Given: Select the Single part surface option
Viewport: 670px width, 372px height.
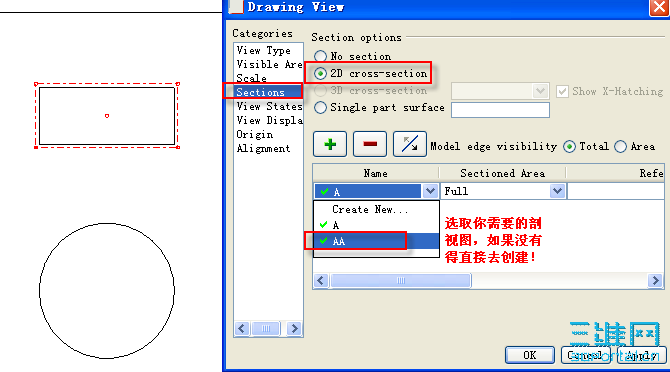Looking at the screenshot, I should point(320,108).
